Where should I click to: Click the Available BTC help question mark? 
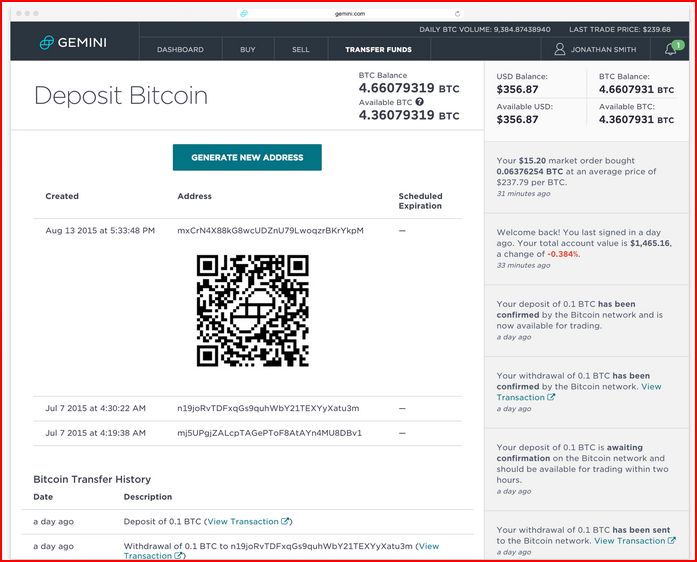coord(419,102)
